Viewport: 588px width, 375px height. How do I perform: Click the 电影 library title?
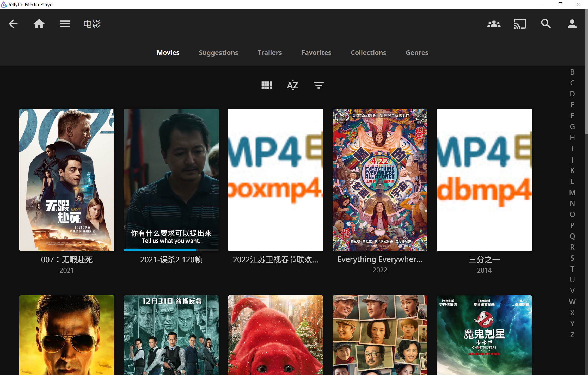92,24
